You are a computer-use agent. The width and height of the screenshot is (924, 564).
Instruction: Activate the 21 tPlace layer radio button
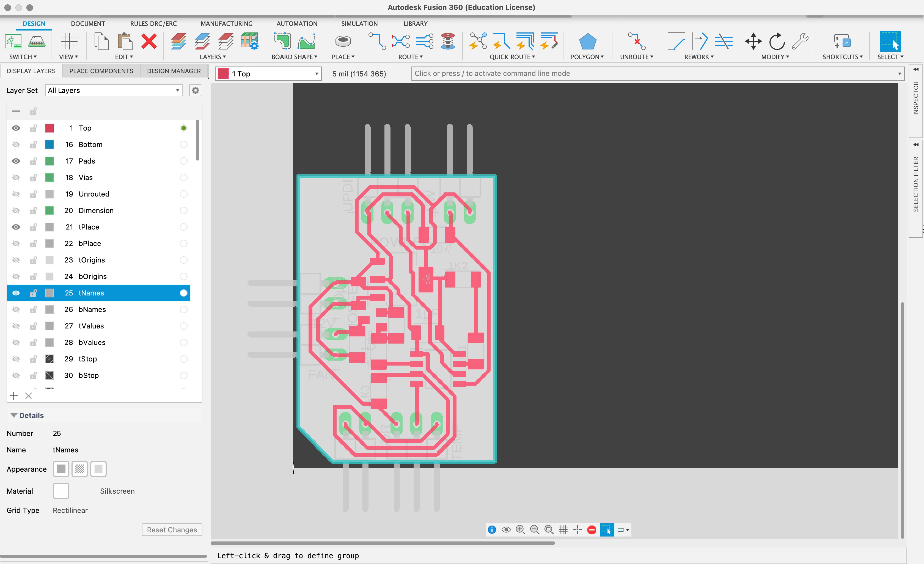click(183, 227)
